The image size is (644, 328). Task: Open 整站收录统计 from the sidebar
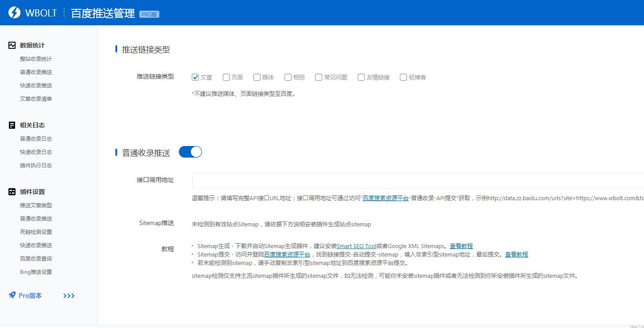coord(36,59)
